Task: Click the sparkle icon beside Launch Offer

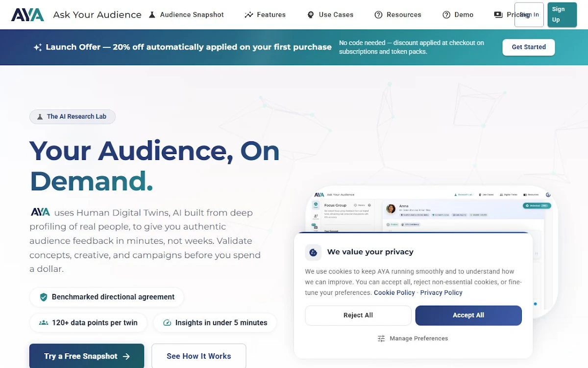Action: click(x=38, y=47)
